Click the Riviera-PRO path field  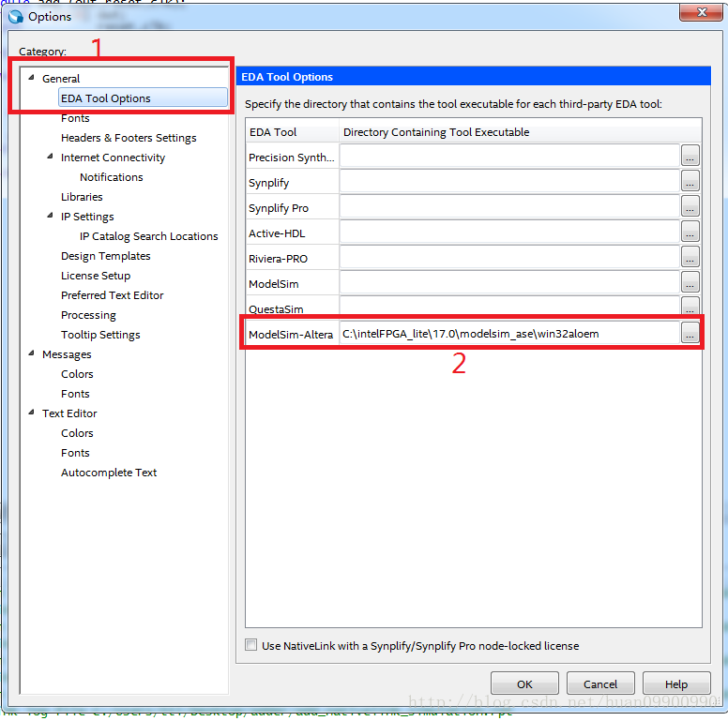pos(509,258)
